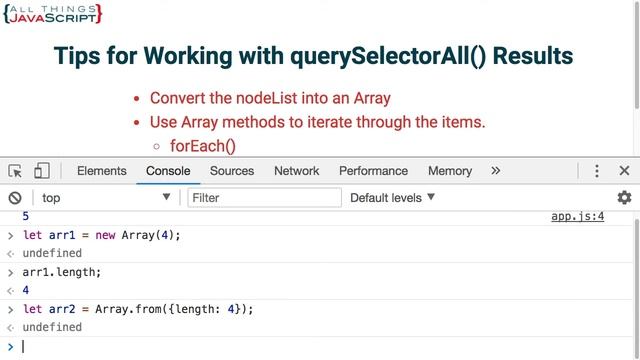Click the undefined result below arr1 declaration
The image size is (640, 360).
(52, 253)
